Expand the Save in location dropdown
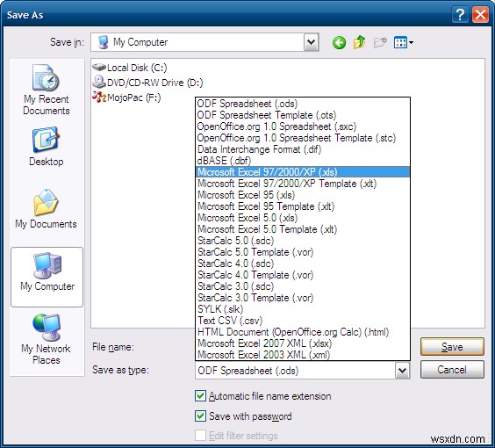 (x=312, y=42)
